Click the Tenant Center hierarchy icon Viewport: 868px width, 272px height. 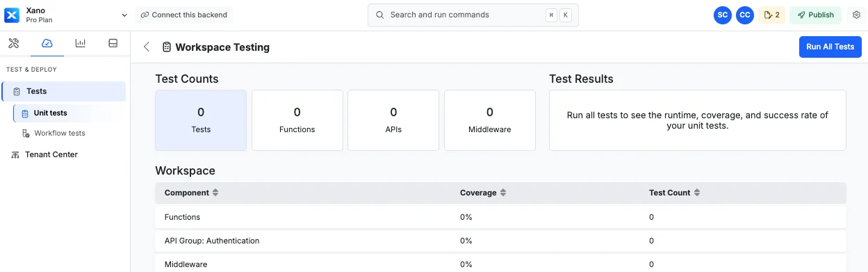tap(15, 154)
